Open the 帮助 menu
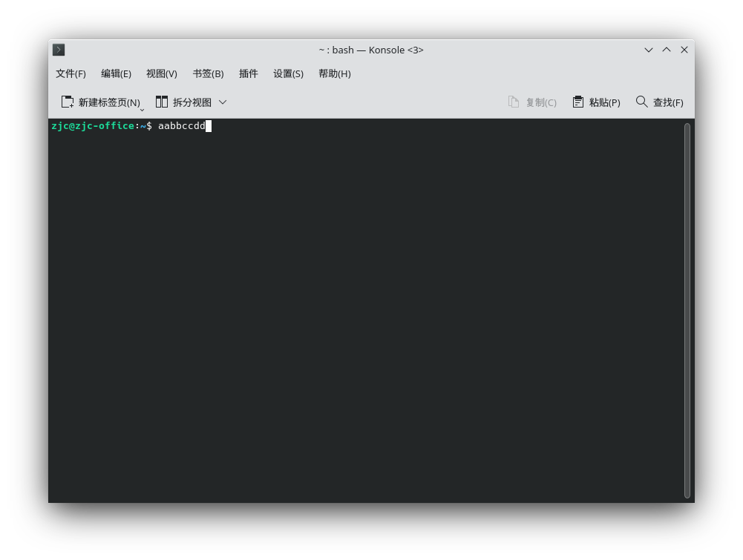743x560 pixels. click(334, 73)
